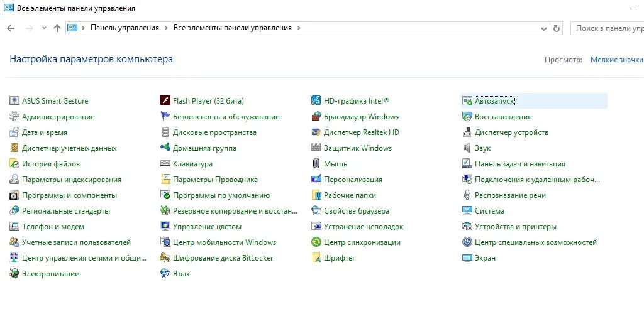Open ASUS Smart Gesture icon
This screenshot has height=319, width=644.
pyautogui.click(x=14, y=101)
